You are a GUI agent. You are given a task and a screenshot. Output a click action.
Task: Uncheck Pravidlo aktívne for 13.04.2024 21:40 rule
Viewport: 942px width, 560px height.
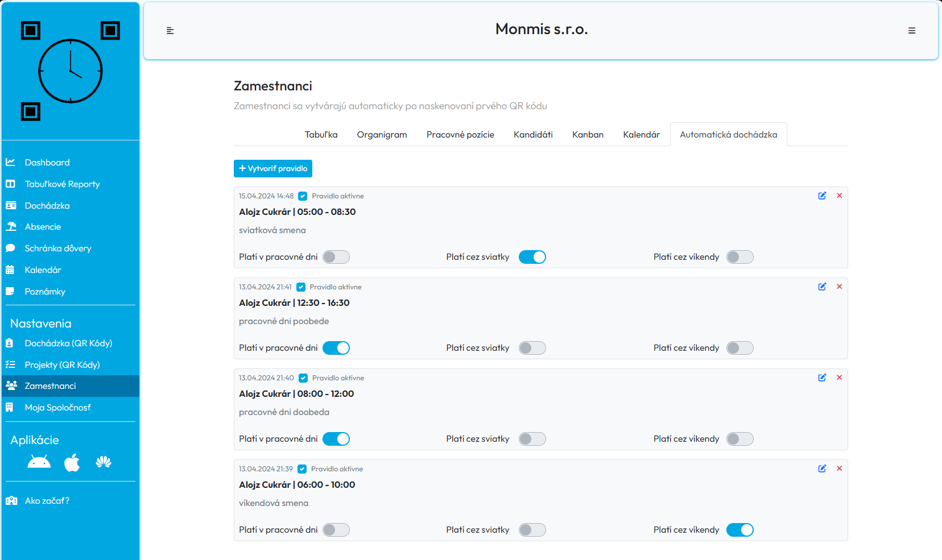click(x=303, y=378)
